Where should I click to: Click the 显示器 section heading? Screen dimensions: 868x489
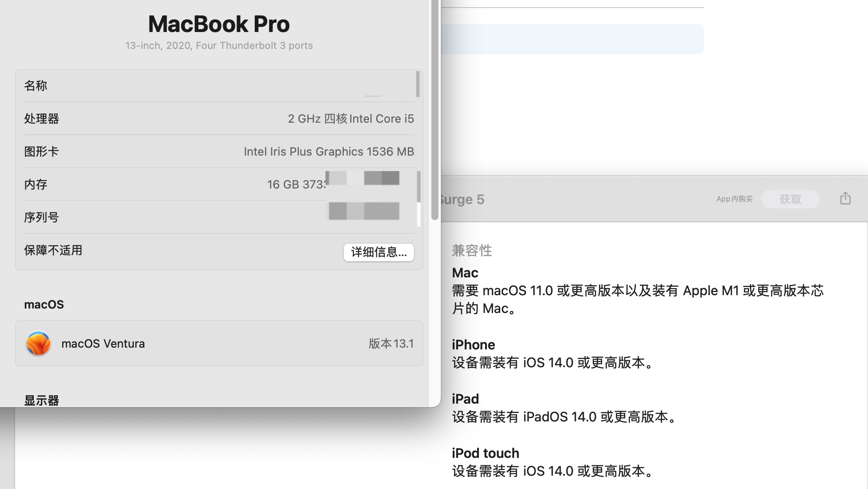click(41, 400)
